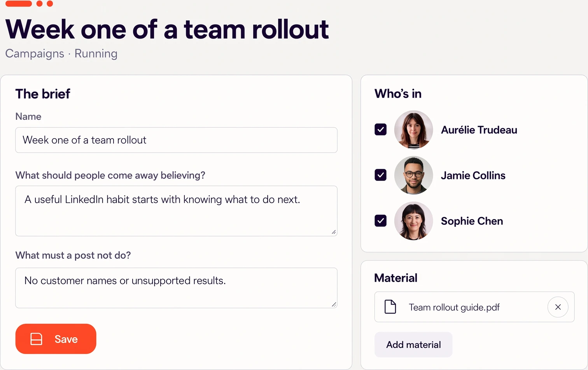This screenshot has height=370, width=588.
Task: Uncheck the Sophie Chen checkbox
Action: tap(381, 221)
